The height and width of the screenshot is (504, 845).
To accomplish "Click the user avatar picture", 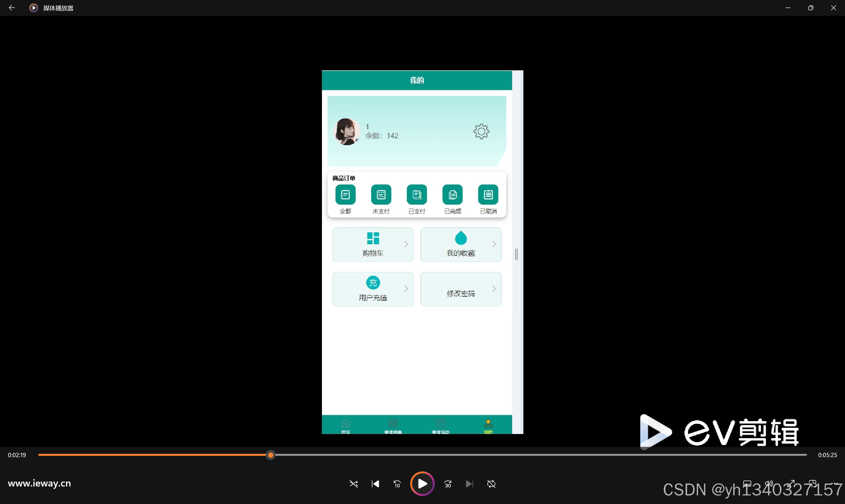I will click(x=347, y=132).
